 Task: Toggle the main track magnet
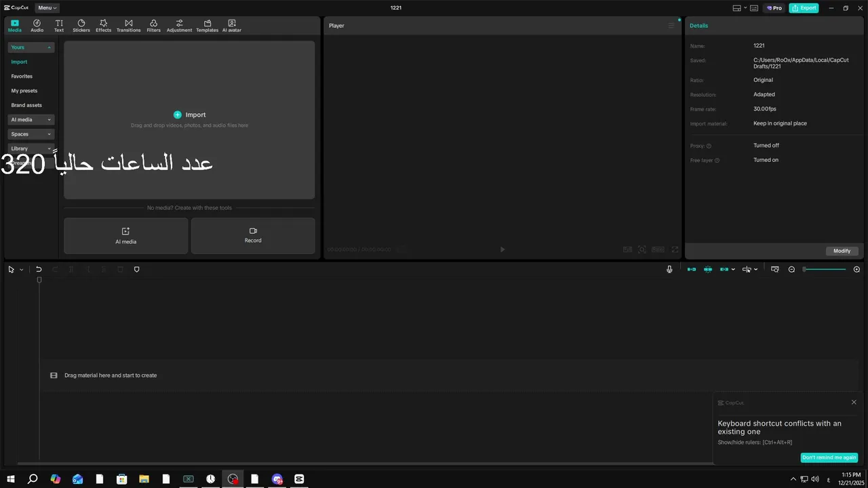[x=692, y=270]
